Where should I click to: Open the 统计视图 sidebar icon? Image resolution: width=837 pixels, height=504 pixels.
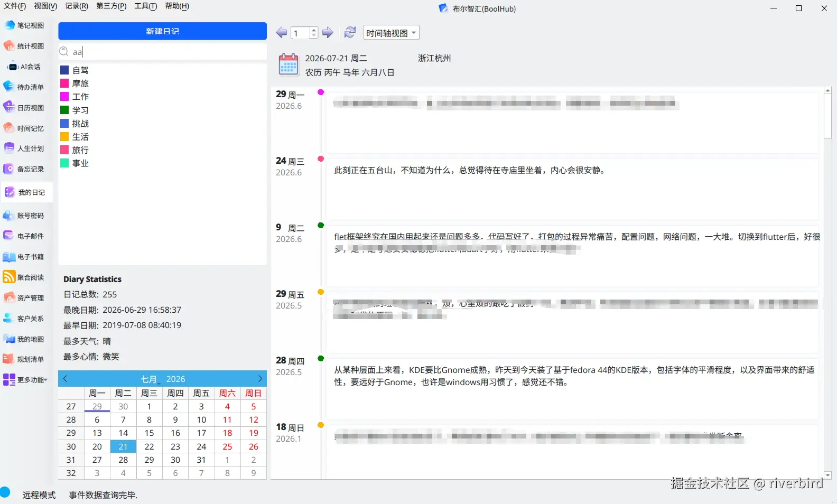pyautogui.click(x=10, y=46)
